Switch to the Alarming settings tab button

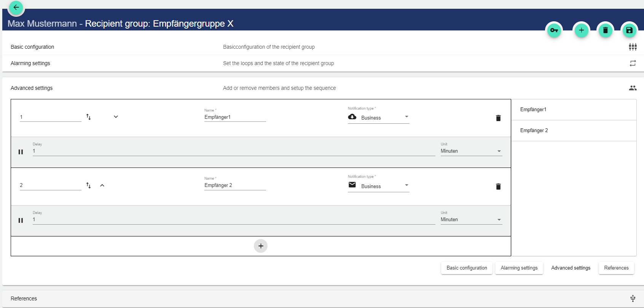[x=519, y=268]
